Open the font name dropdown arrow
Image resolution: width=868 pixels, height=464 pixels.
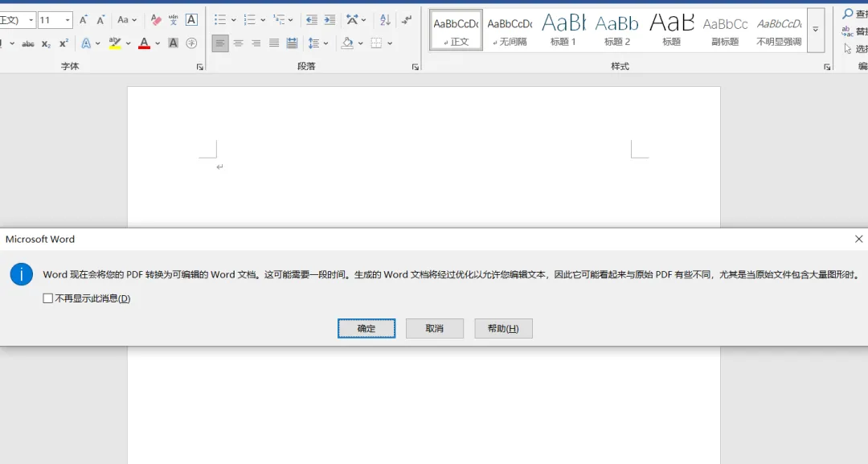click(x=31, y=20)
